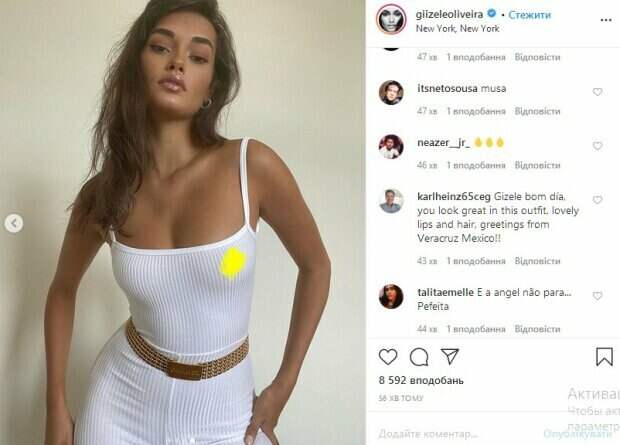Viewport: 620px width, 445px height.
Task: Like the karlheinz65ceg comment
Action: pyautogui.click(x=597, y=200)
